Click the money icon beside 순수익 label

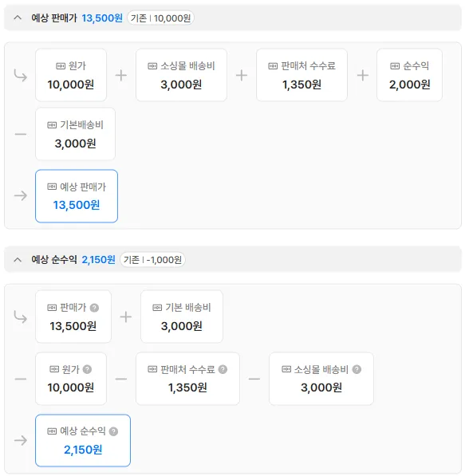(395, 66)
